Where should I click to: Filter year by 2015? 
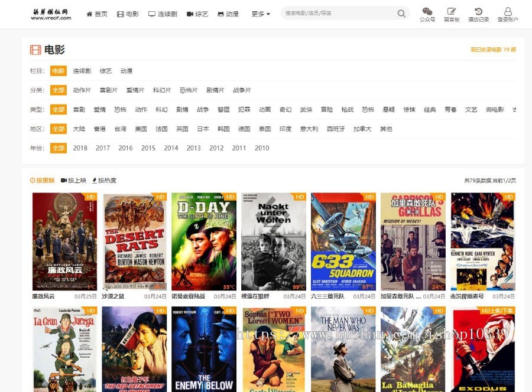coord(148,148)
